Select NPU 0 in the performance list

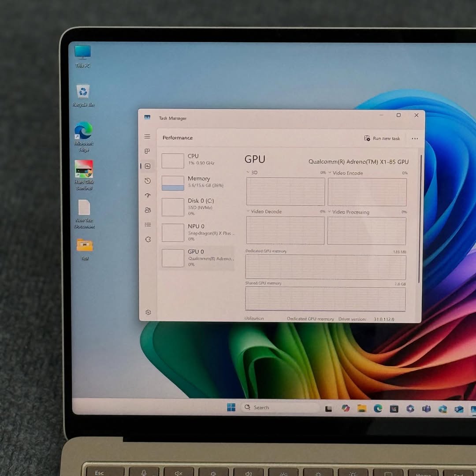pos(197,232)
